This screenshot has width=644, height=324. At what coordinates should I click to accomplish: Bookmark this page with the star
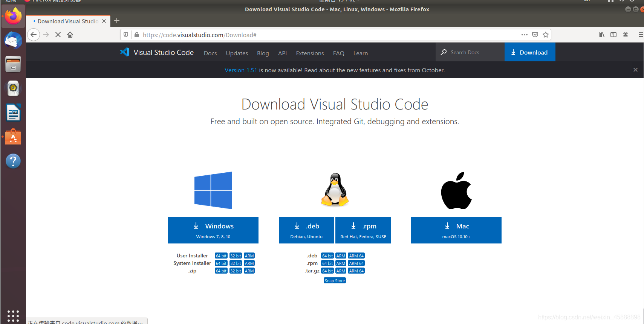tap(546, 35)
